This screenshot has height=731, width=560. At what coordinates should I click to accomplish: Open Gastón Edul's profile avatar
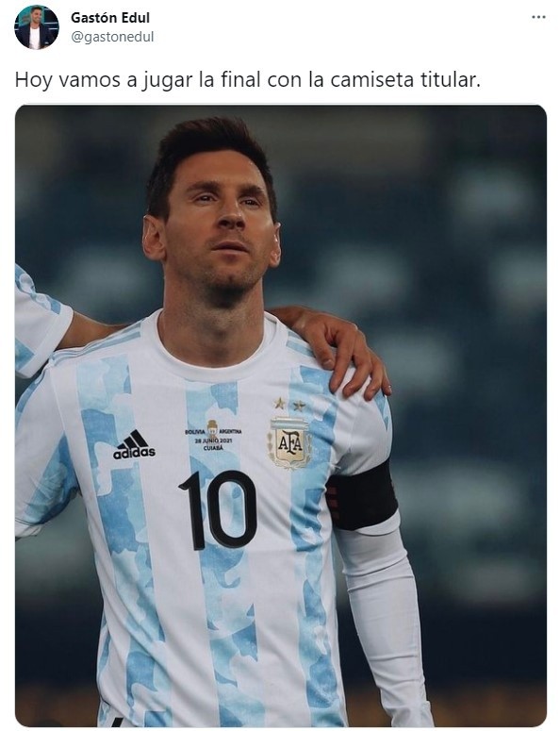point(37,27)
